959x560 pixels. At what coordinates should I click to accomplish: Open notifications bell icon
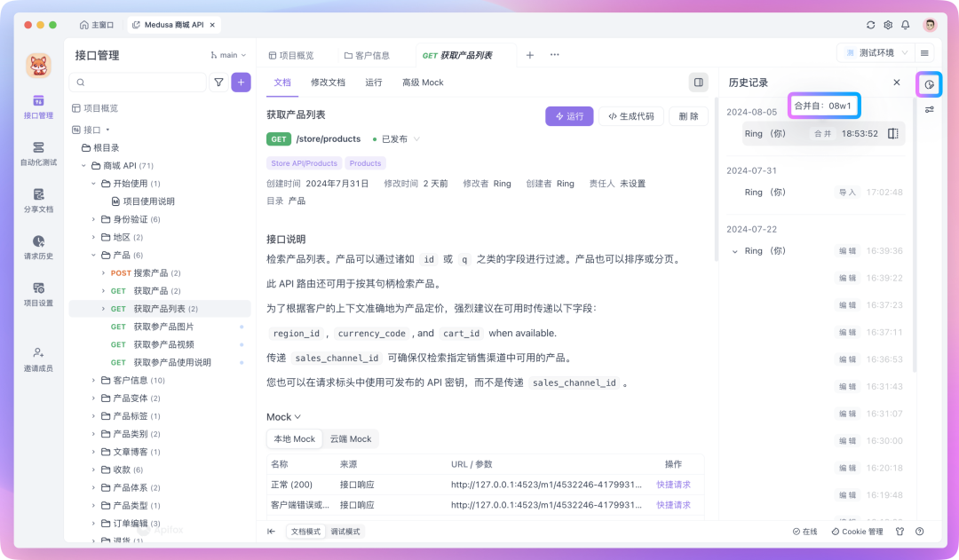tap(905, 25)
